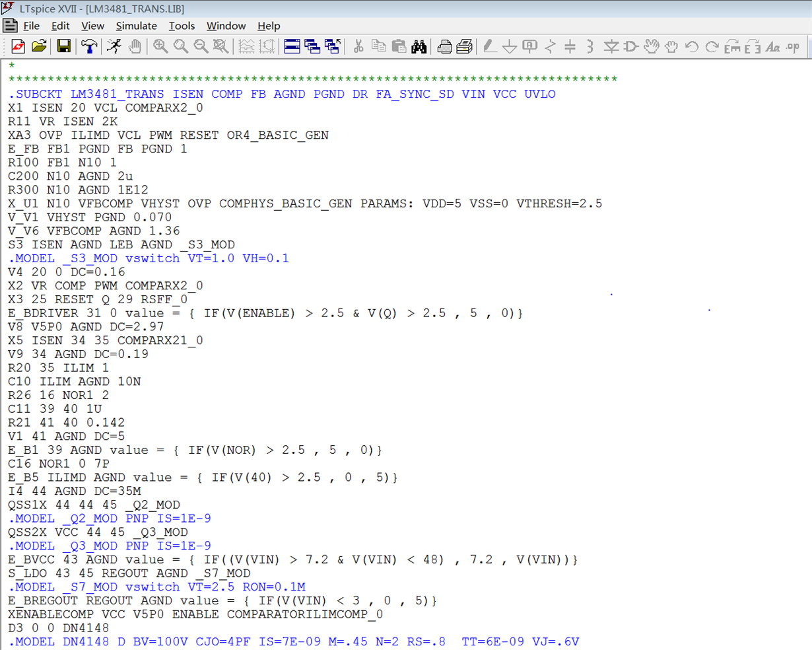Click the document system menu icon left of File

pos(10,26)
